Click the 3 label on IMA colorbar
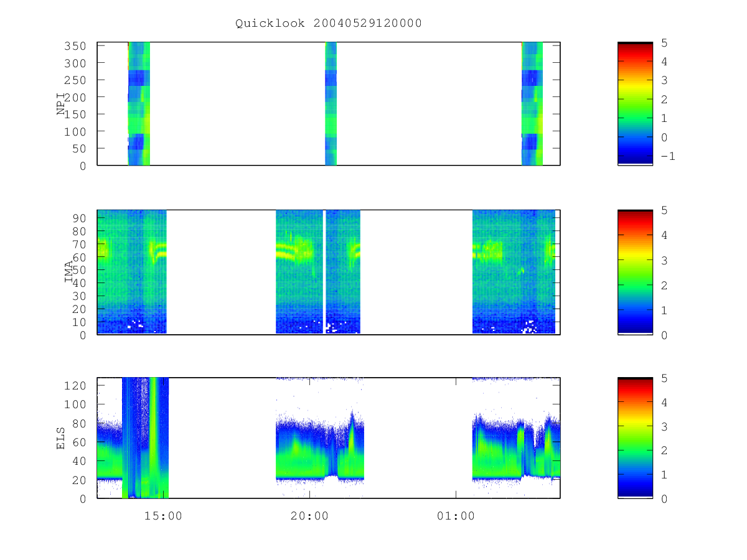747x560 pixels. click(664, 260)
